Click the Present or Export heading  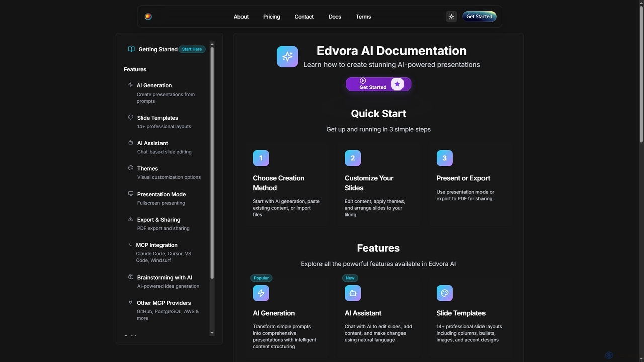463,178
